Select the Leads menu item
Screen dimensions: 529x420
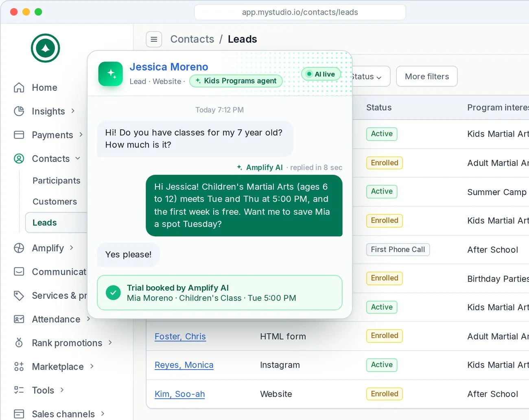click(57, 223)
